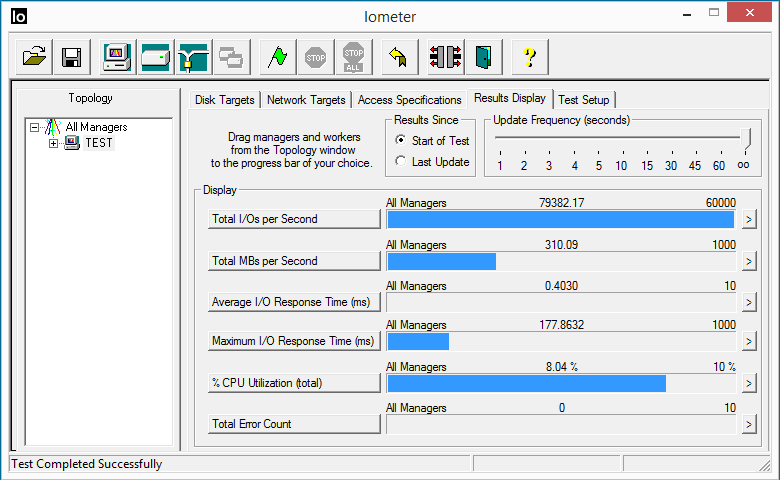This screenshot has height=480, width=780.
Task: Duplicate the selected worker
Action: (231, 57)
